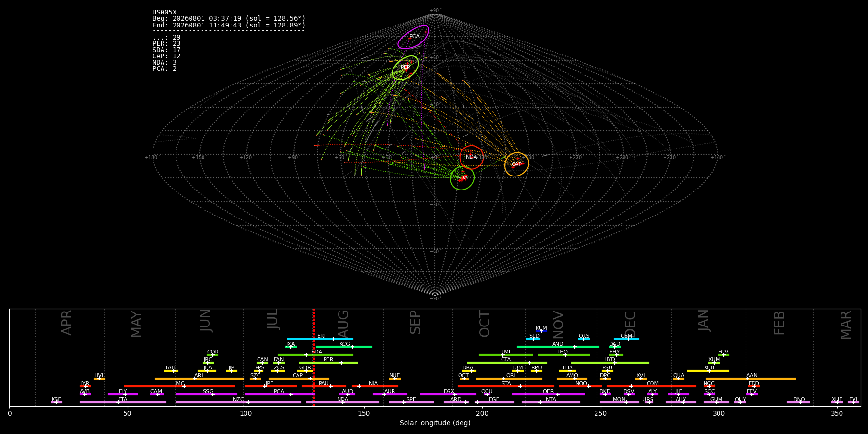Click the PCA radiant circle label
The height and width of the screenshot is (434, 868).
[414, 37]
